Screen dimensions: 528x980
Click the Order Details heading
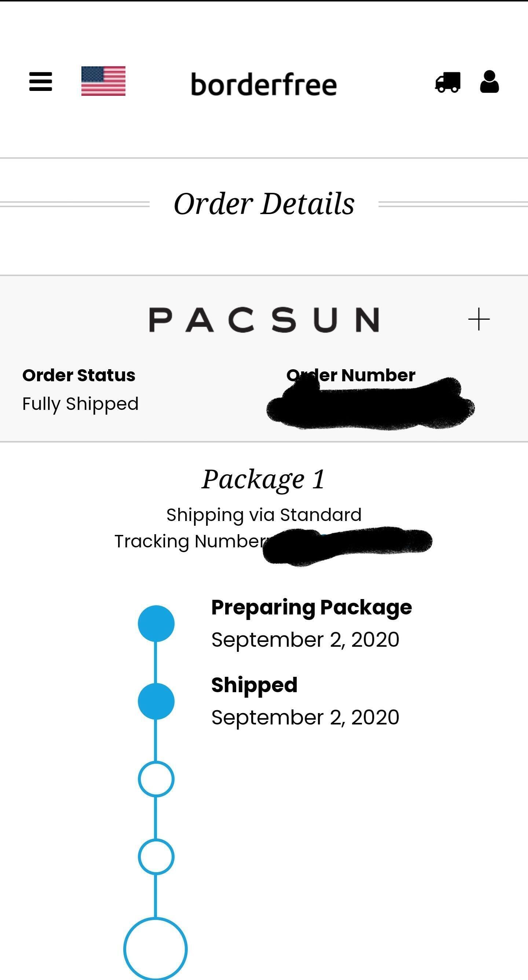click(264, 204)
